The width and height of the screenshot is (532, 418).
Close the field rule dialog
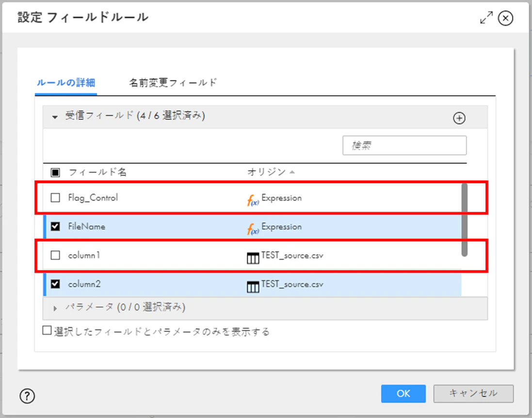pyautogui.click(x=505, y=18)
